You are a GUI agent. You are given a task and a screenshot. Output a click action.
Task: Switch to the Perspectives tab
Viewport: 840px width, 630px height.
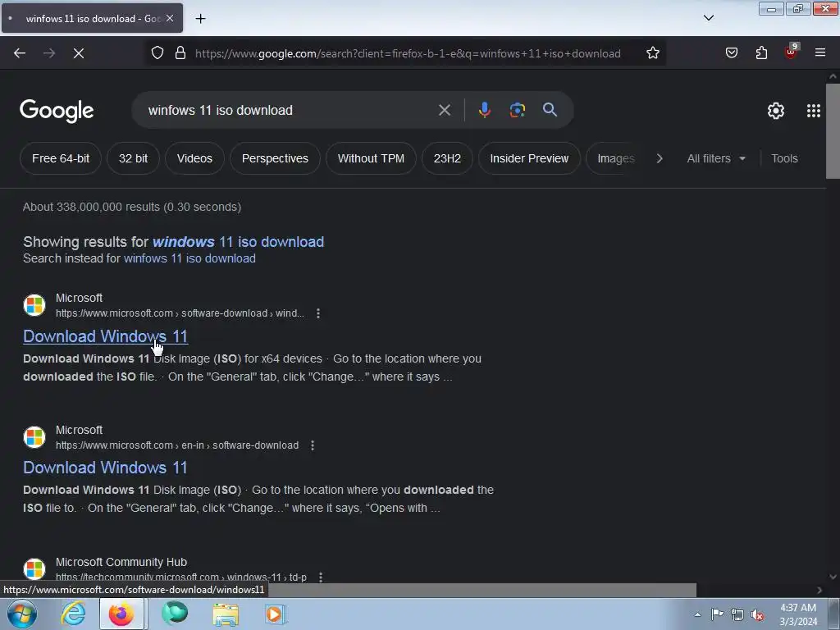[275, 158]
